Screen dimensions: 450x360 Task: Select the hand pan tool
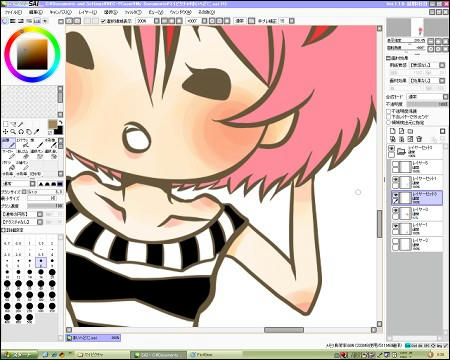point(29,132)
